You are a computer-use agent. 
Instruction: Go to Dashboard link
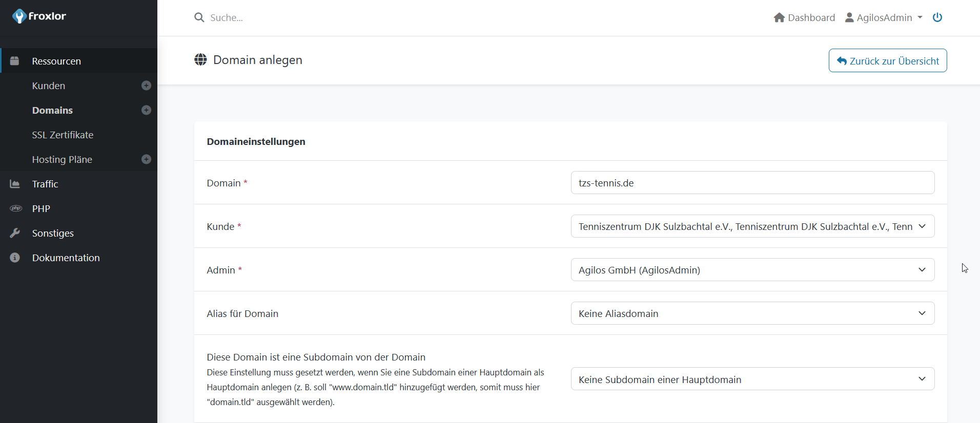804,17
